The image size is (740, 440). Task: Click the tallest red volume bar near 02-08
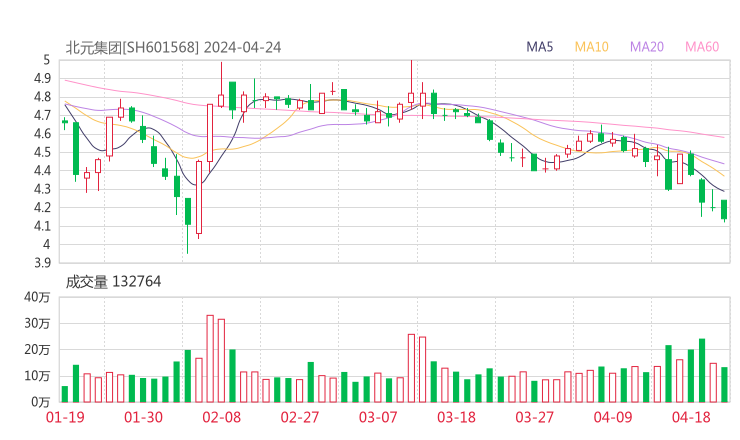pos(210,359)
